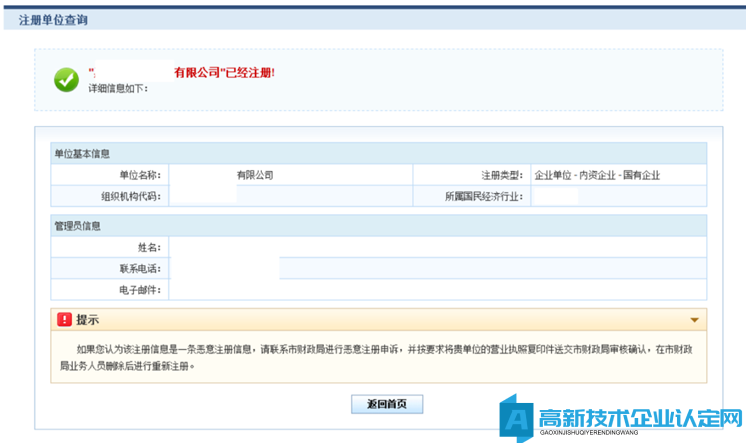Select the 注册单位查询 page title
Image resolution: width=746 pixels, height=443 pixels.
tap(53, 20)
